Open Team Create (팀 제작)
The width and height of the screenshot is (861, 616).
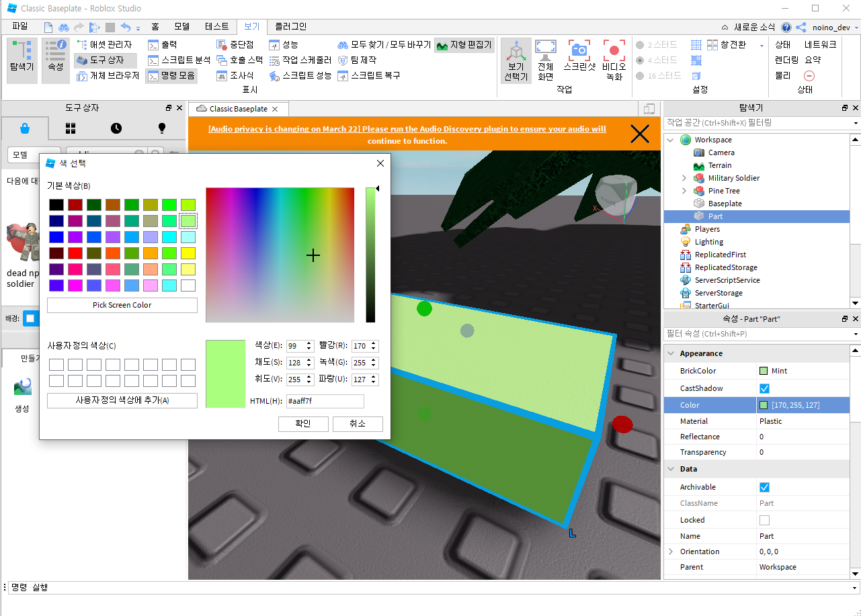[357, 60]
